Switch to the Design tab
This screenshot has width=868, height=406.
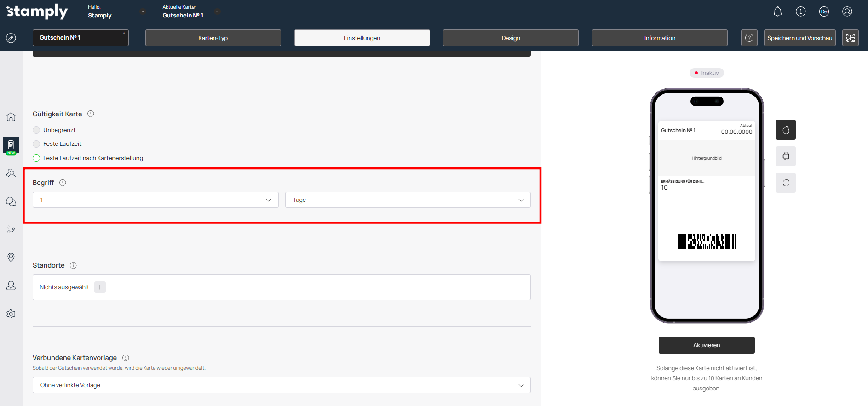tap(511, 38)
